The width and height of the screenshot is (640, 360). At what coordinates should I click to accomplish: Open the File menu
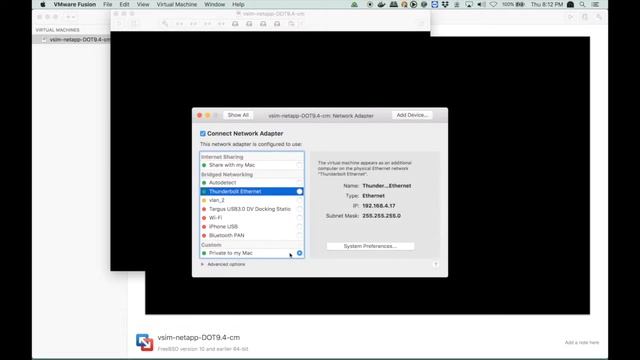107,4
